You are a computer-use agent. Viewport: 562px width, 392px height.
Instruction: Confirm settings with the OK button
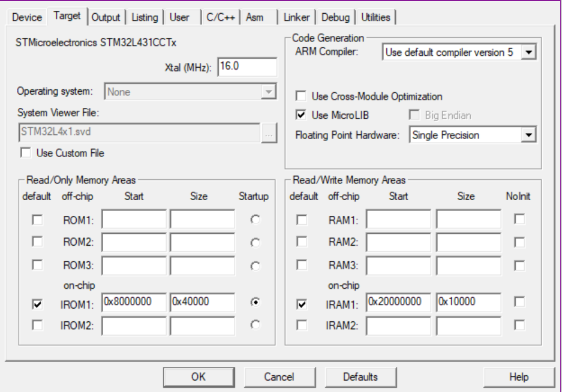pyautogui.click(x=199, y=377)
